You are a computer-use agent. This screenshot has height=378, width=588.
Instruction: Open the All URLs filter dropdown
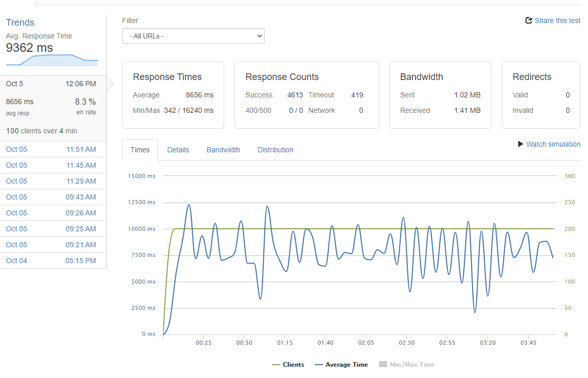tap(193, 36)
